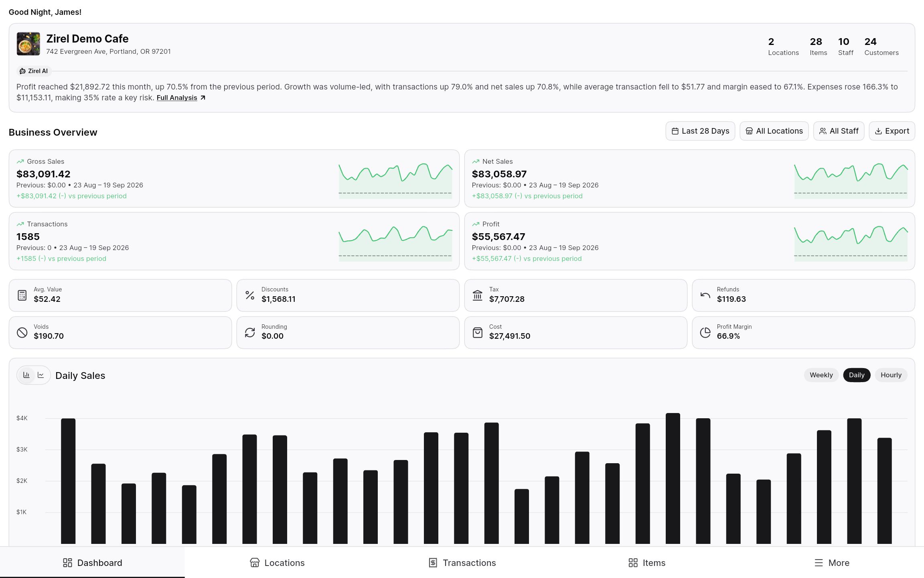Click the Cost shopping bag icon
Viewport: 924px width, 578px height.
(477, 332)
